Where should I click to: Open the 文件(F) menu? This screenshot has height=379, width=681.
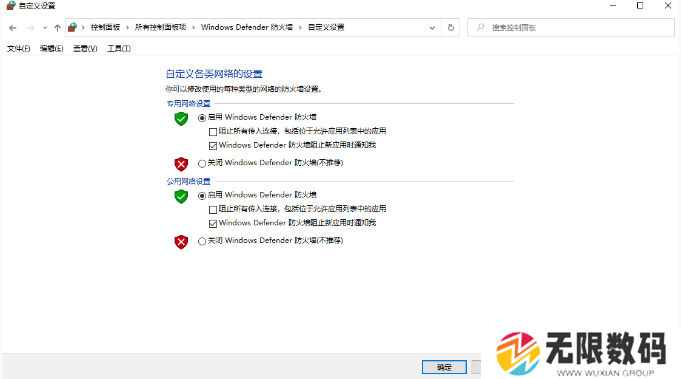tap(18, 49)
